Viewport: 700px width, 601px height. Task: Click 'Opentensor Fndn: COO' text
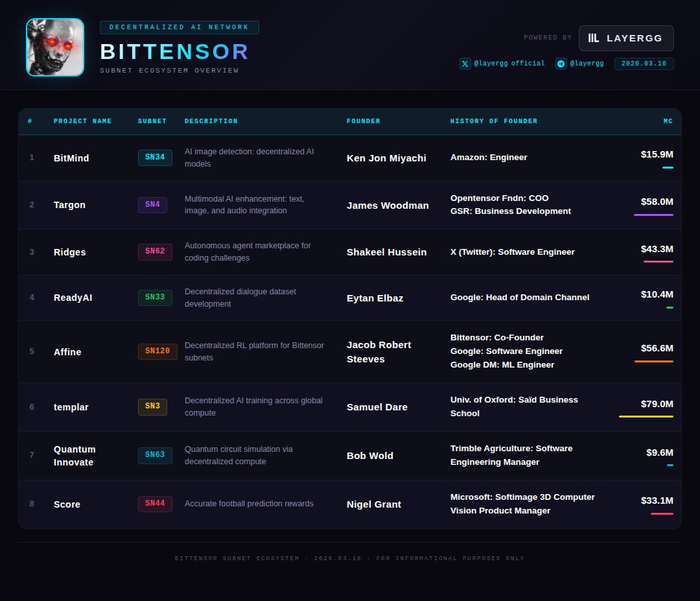pyautogui.click(x=500, y=198)
